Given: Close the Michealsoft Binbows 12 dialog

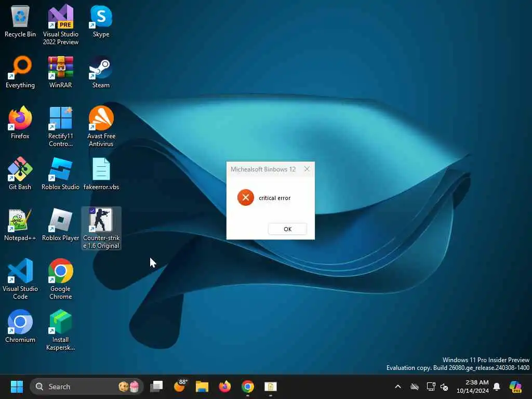Looking at the screenshot, I should pos(307,169).
